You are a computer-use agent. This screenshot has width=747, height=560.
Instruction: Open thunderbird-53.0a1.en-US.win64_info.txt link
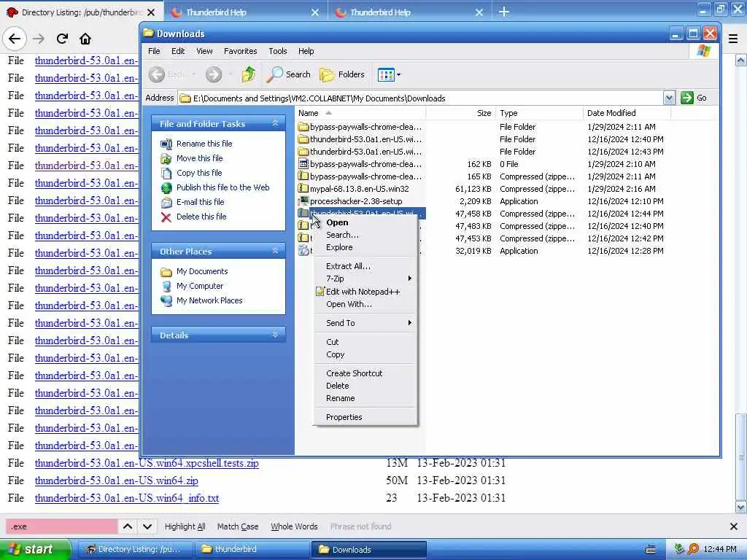point(127,498)
